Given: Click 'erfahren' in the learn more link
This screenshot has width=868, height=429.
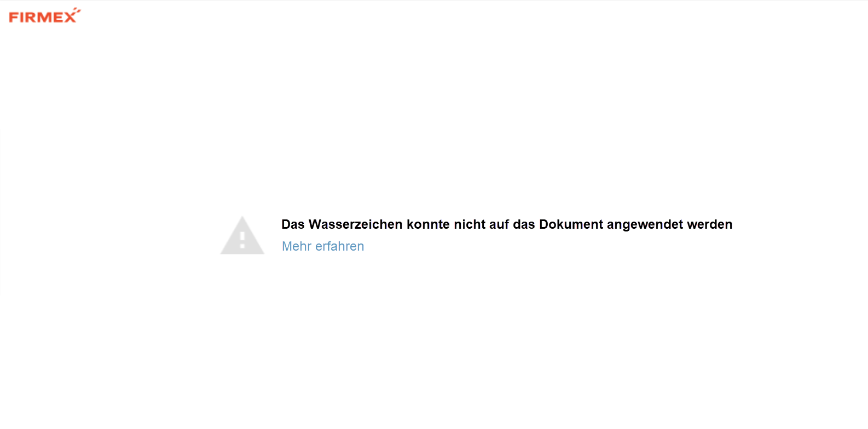Looking at the screenshot, I should tap(340, 246).
